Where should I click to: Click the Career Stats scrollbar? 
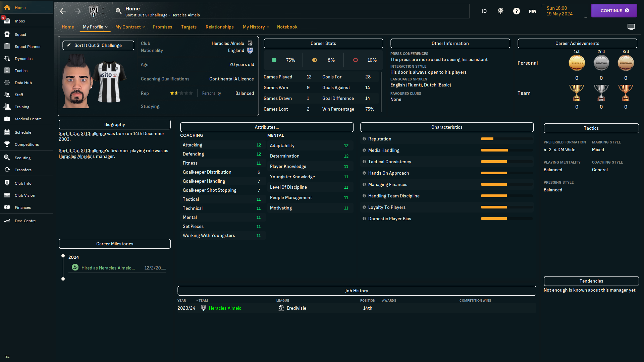coord(381,92)
